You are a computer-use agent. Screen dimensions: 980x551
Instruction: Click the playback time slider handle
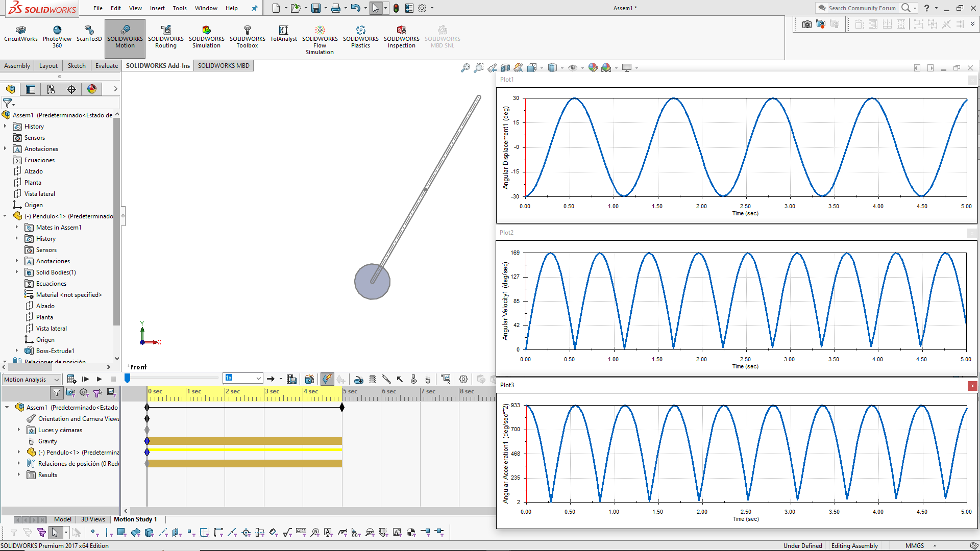tap(128, 378)
